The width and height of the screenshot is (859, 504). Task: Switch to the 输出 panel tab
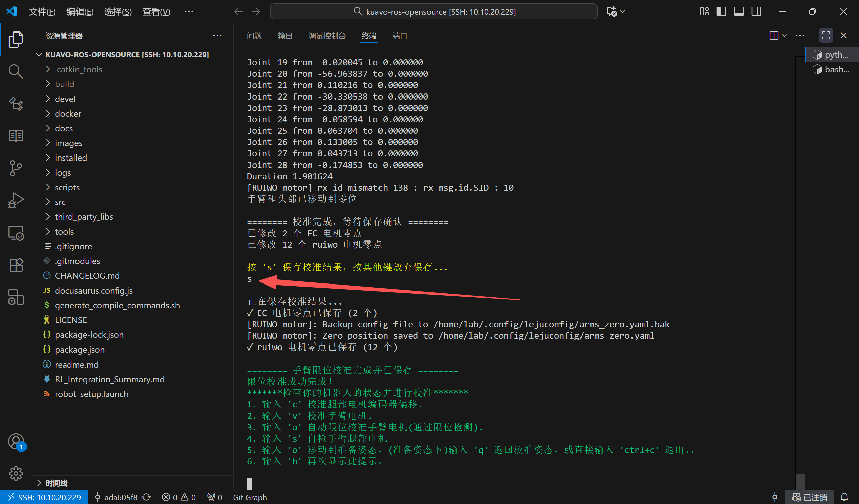285,36
